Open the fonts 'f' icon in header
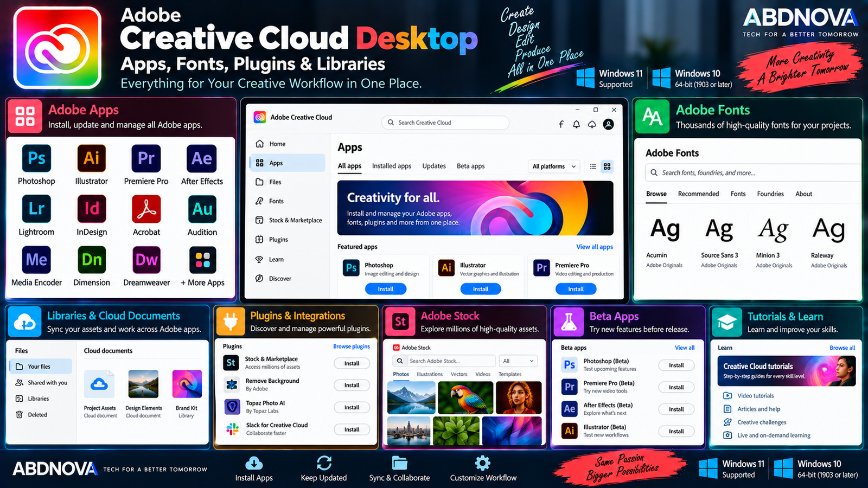Image resolution: width=868 pixels, height=488 pixels. tap(561, 124)
